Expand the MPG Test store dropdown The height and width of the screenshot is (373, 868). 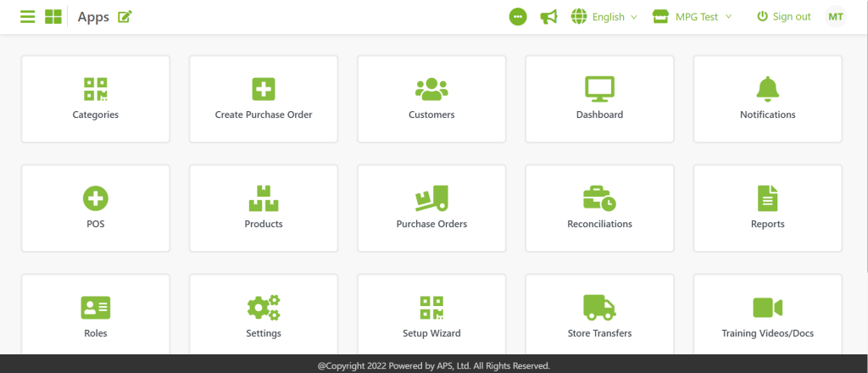click(x=693, y=17)
